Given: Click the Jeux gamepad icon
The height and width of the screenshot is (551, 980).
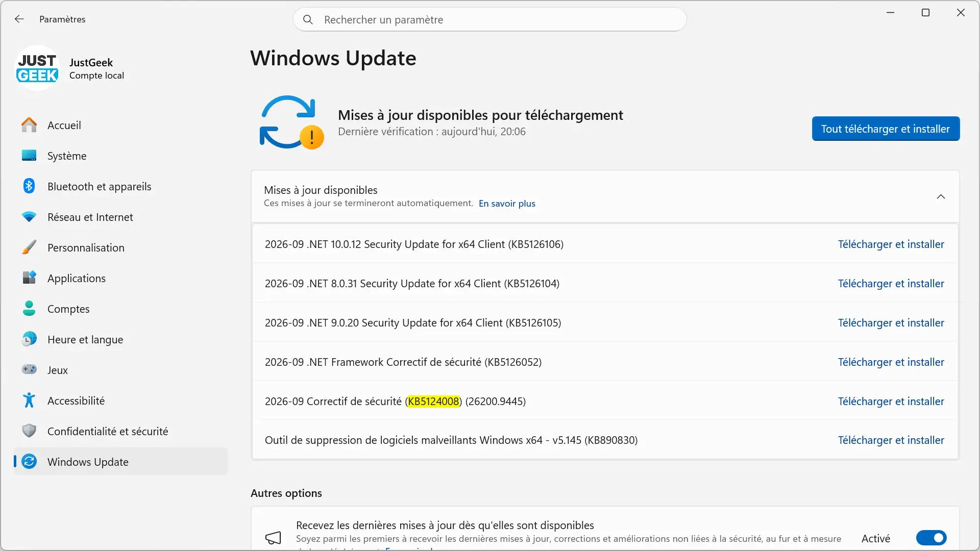Looking at the screenshot, I should [29, 369].
